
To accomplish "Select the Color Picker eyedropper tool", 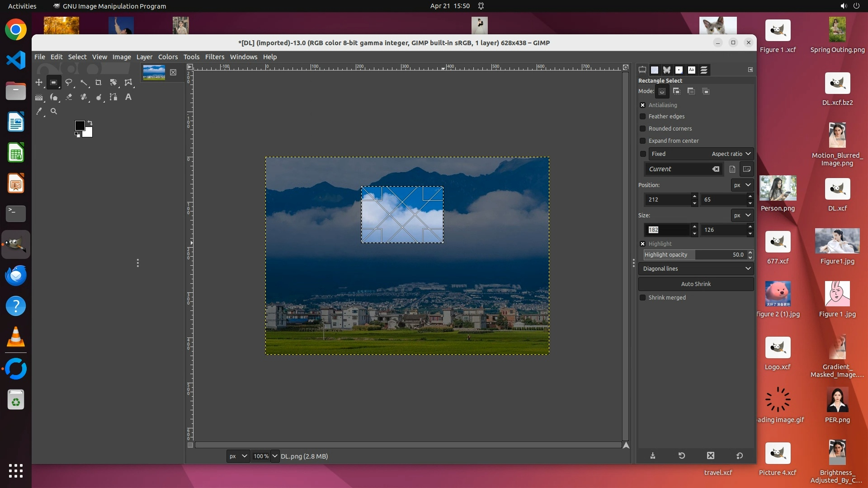I will point(39,111).
